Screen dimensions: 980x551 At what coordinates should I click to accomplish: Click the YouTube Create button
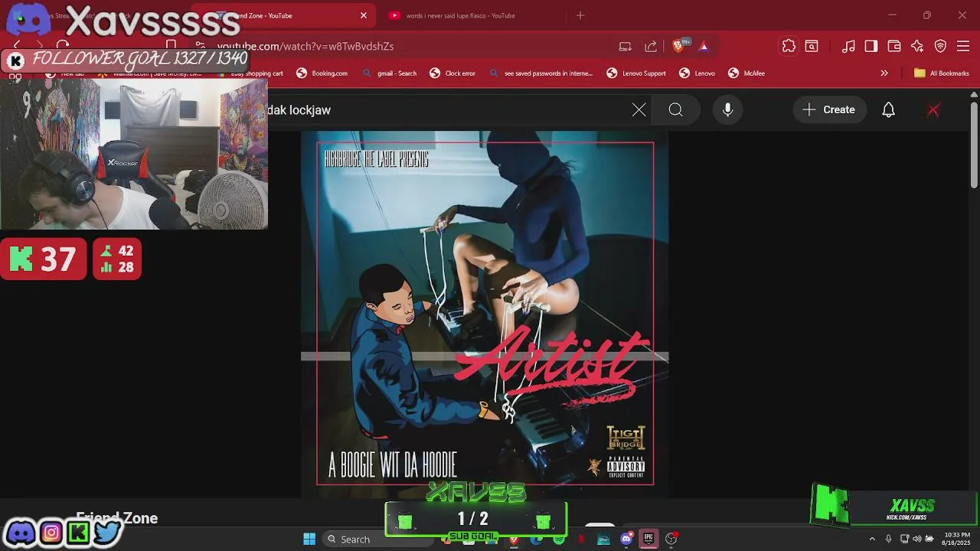click(829, 110)
